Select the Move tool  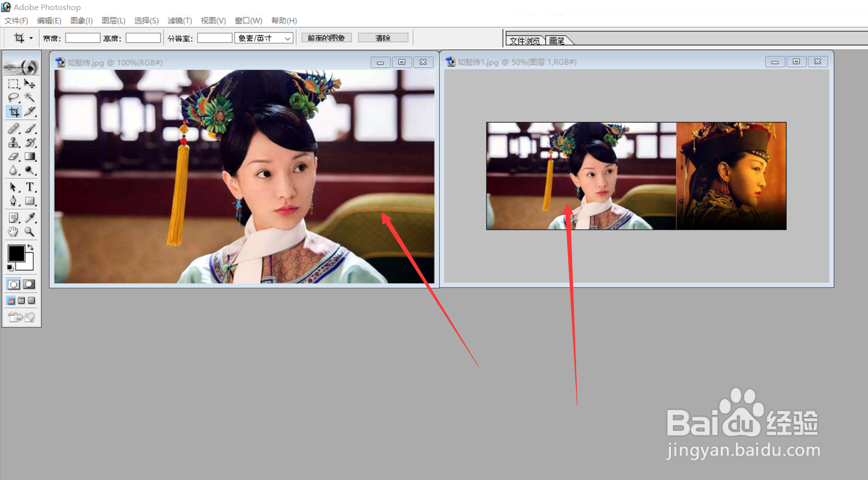[x=30, y=84]
